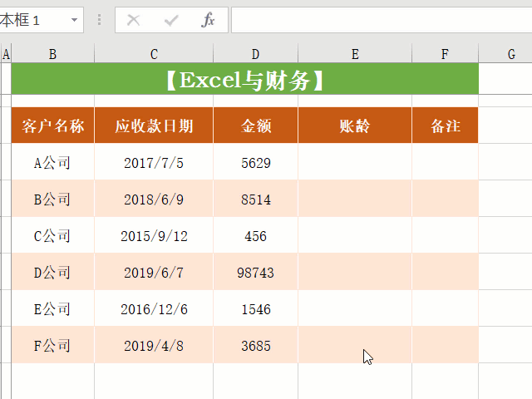Click empty 账龄 cell in B公司 row

pyautogui.click(x=355, y=198)
